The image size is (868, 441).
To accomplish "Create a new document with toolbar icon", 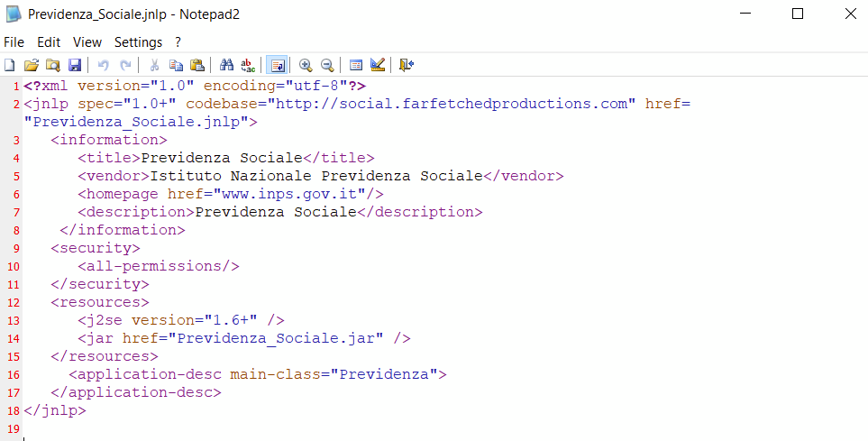I will (9, 65).
